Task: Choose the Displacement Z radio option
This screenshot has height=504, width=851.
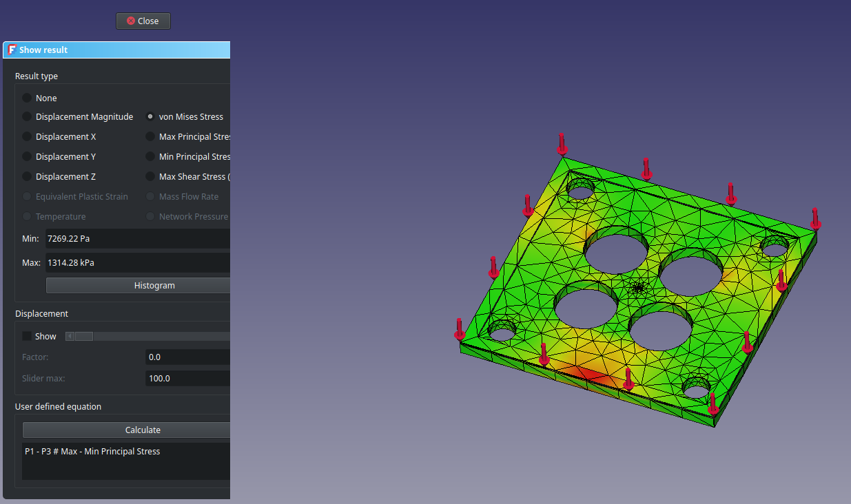Action: pos(27,177)
